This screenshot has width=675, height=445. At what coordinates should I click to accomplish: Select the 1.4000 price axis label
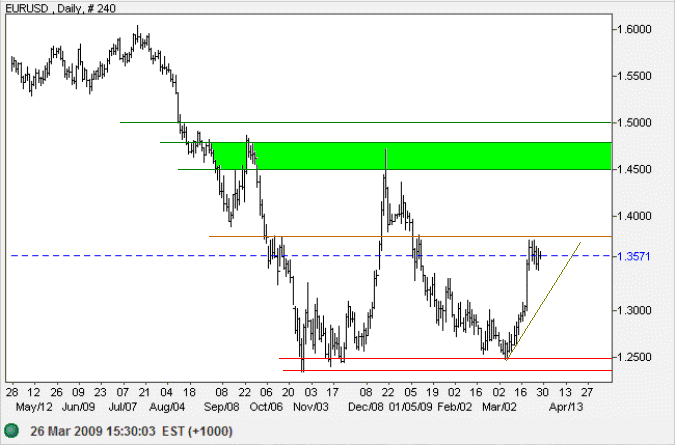tap(634, 216)
